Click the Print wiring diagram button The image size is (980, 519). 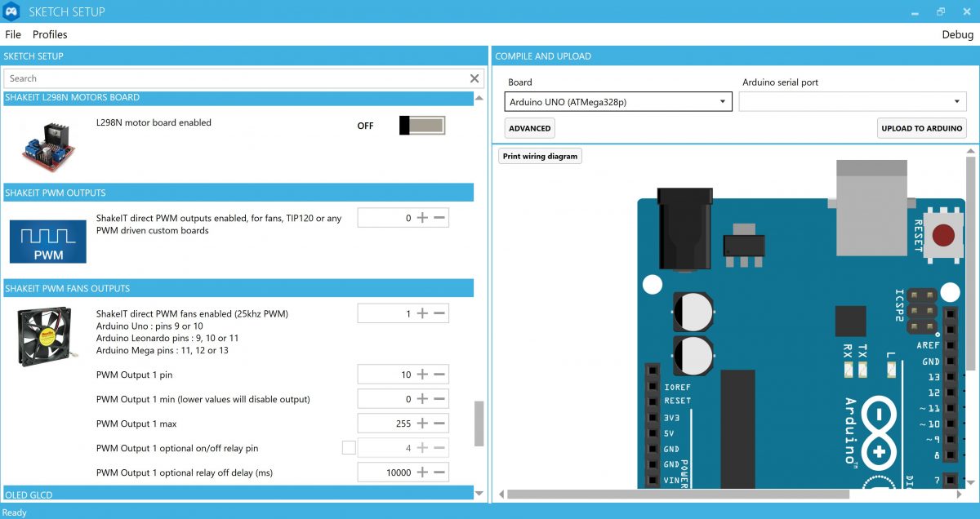[540, 157]
